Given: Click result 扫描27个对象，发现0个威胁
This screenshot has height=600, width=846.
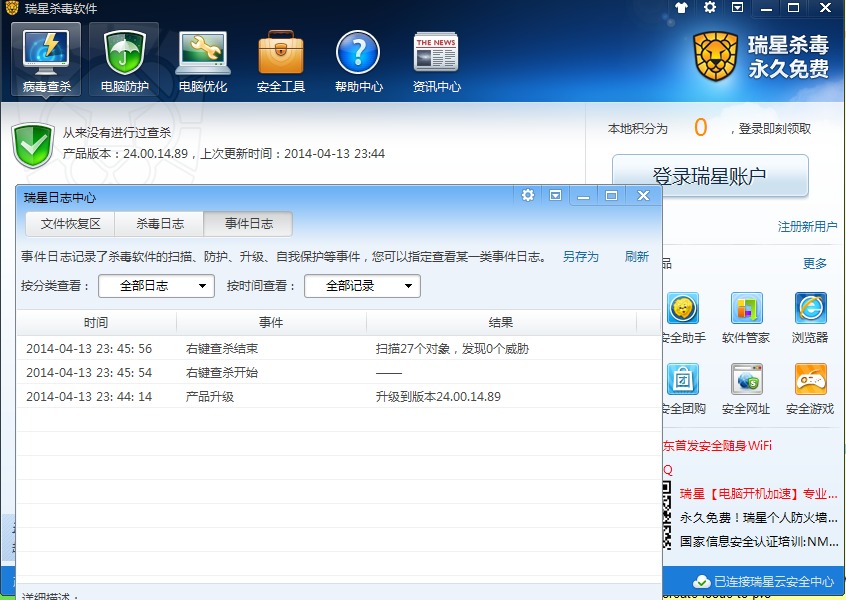Looking at the screenshot, I should click(452, 349).
